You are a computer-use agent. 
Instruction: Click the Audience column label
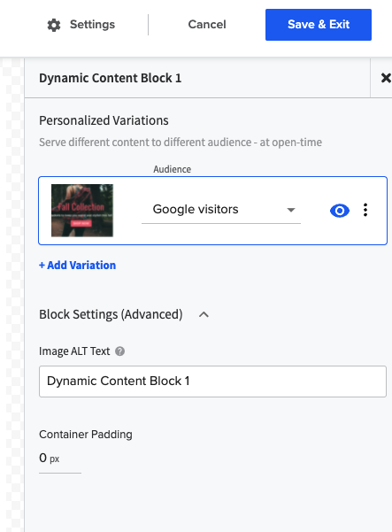point(172,169)
